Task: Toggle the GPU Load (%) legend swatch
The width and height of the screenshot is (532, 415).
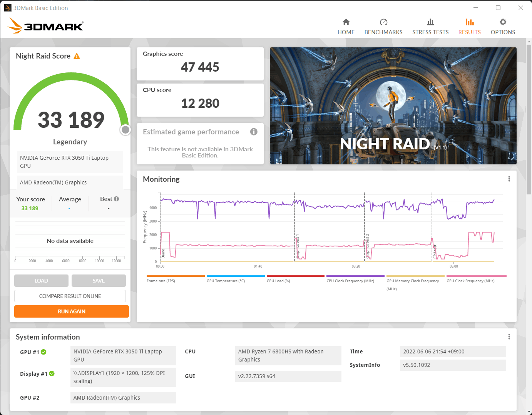Action: [296, 276]
